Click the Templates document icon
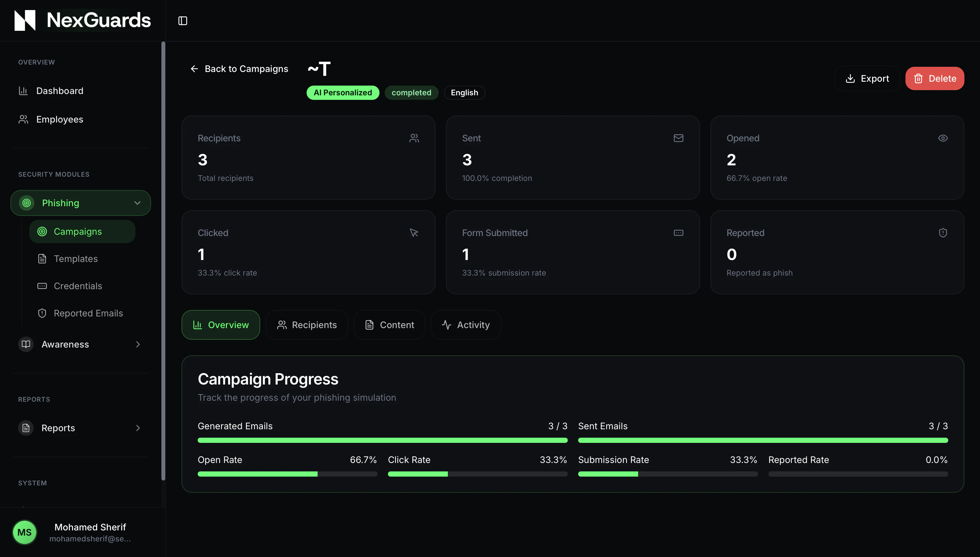980x557 pixels. click(x=42, y=259)
